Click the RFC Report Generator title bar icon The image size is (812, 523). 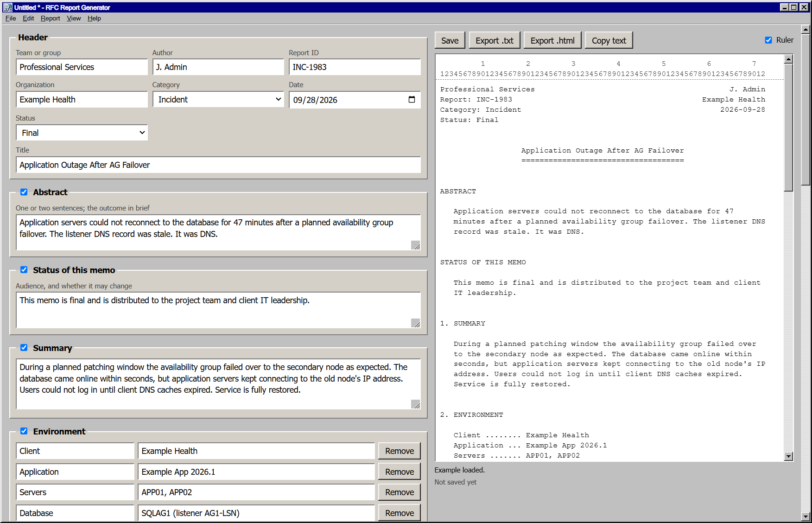coord(8,7)
